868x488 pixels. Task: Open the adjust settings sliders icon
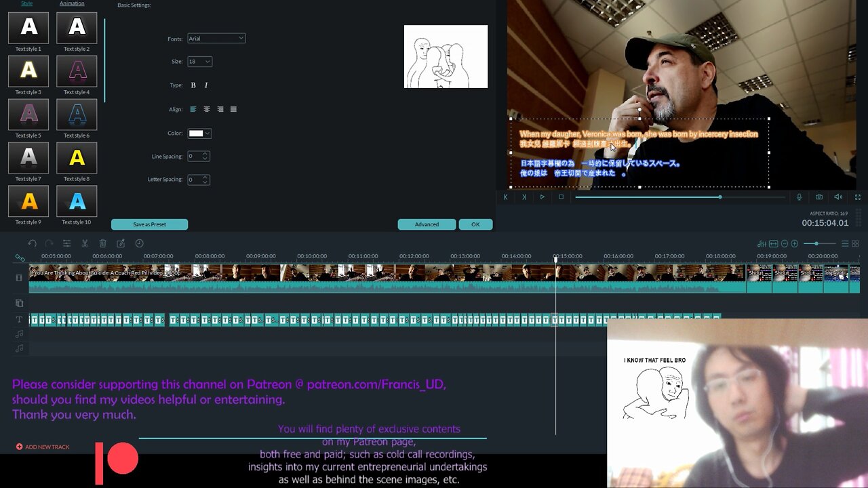(x=66, y=243)
